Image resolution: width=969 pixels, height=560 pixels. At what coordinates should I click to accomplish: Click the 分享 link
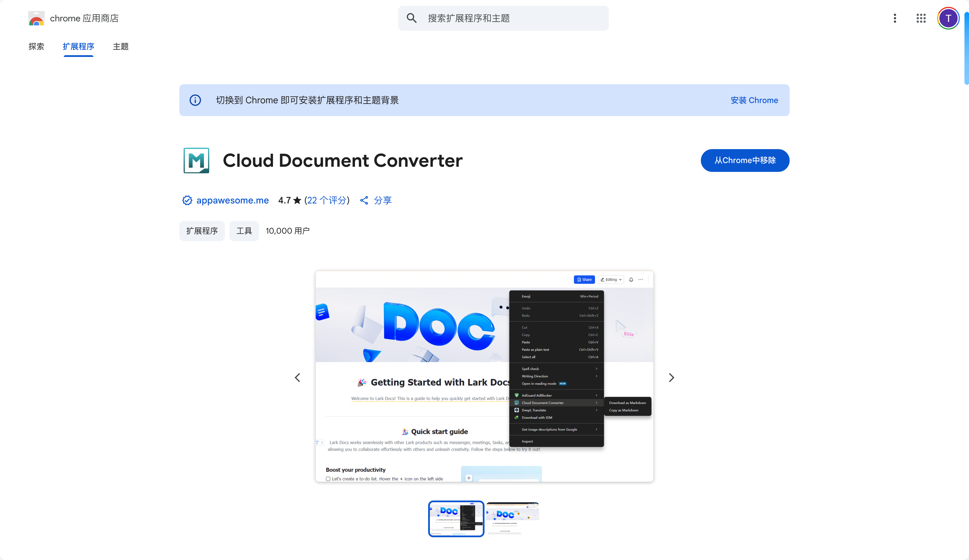pyautogui.click(x=383, y=200)
